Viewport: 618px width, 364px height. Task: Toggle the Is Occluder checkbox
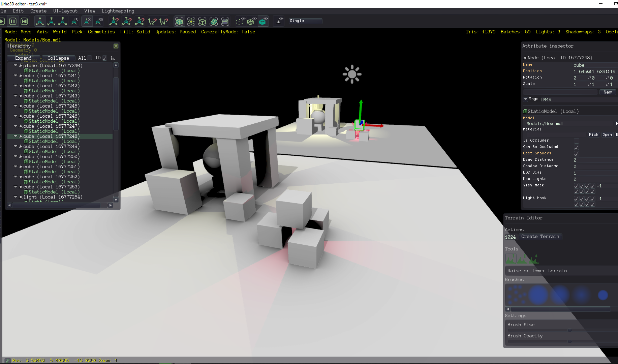tap(576, 141)
